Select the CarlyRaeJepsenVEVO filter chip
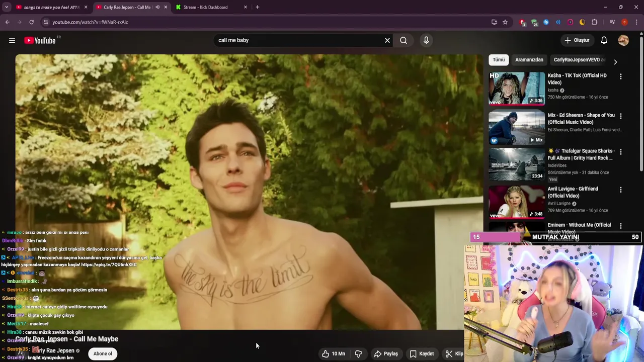Screen dimensions: 644x362 point(579,60)
